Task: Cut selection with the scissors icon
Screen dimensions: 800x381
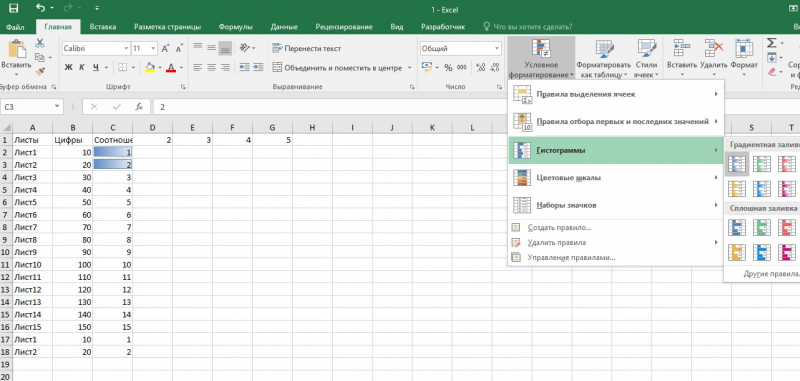Action: coord(40,44)
